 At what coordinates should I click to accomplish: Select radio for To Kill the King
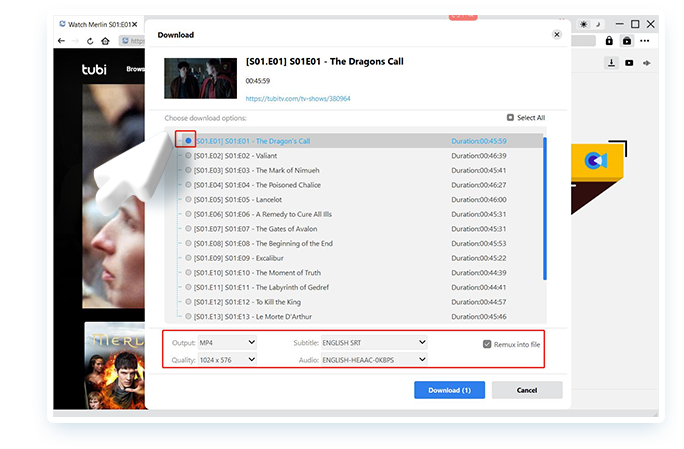188,302
